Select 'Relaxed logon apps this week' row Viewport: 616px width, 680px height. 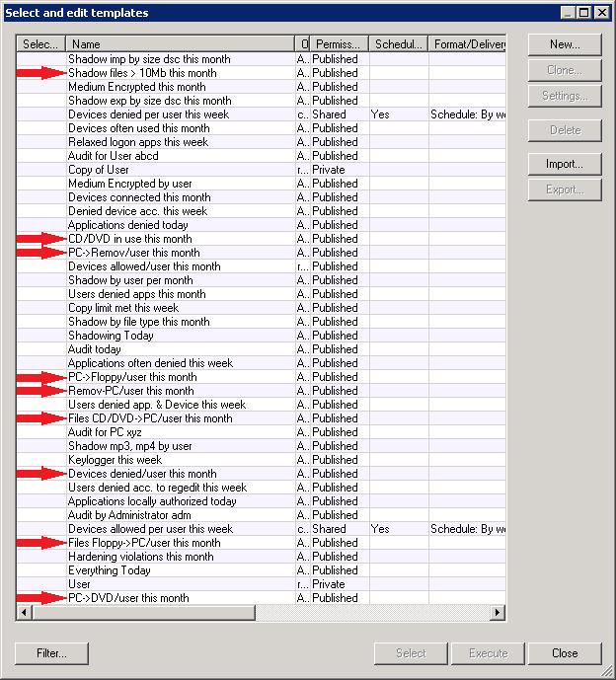pos(262,142)
